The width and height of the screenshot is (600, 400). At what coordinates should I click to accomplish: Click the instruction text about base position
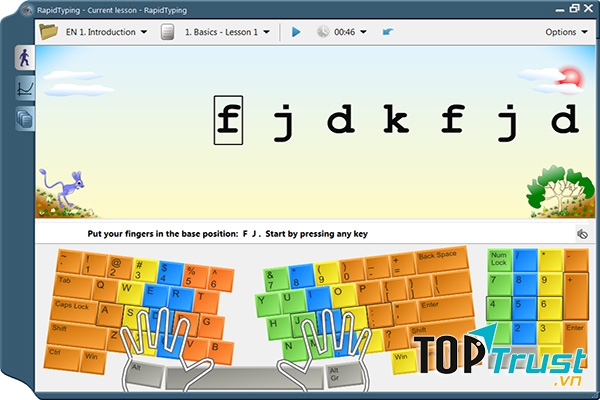[x=227, y=234]
